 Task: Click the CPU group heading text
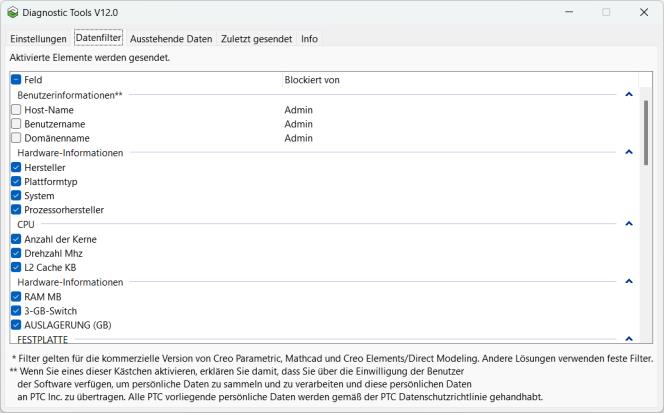pos(26,224)
